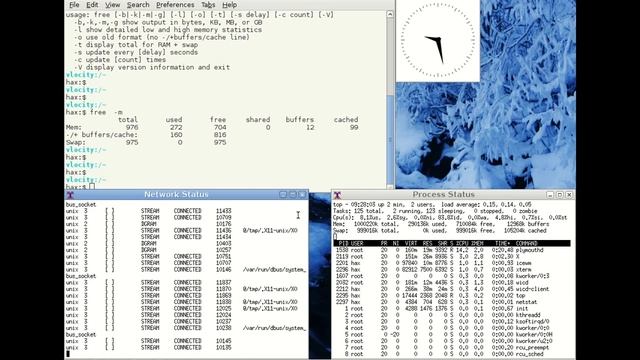
Task: Close the Process Status window
Action: (569, 195)
